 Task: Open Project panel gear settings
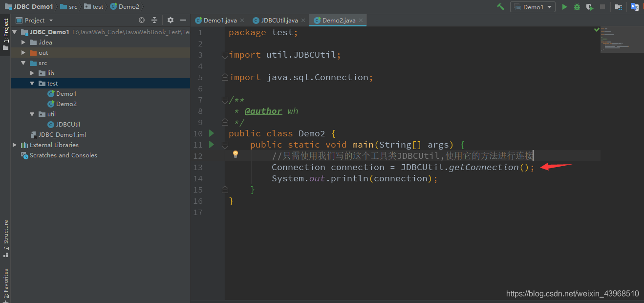click(x=171, y=20)
